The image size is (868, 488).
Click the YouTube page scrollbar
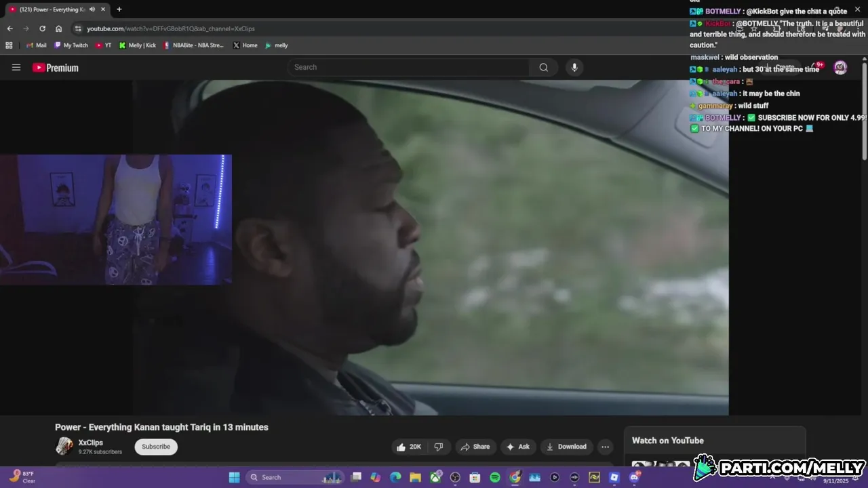click(x=865, y=112)
